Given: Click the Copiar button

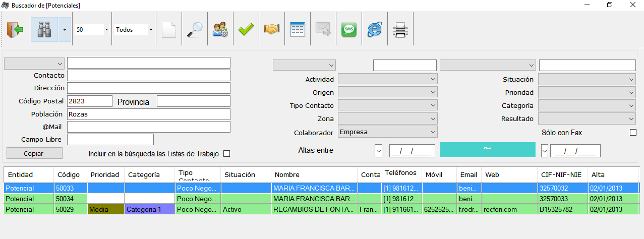Looking at the screenshot, I should (x=34, y=153).
